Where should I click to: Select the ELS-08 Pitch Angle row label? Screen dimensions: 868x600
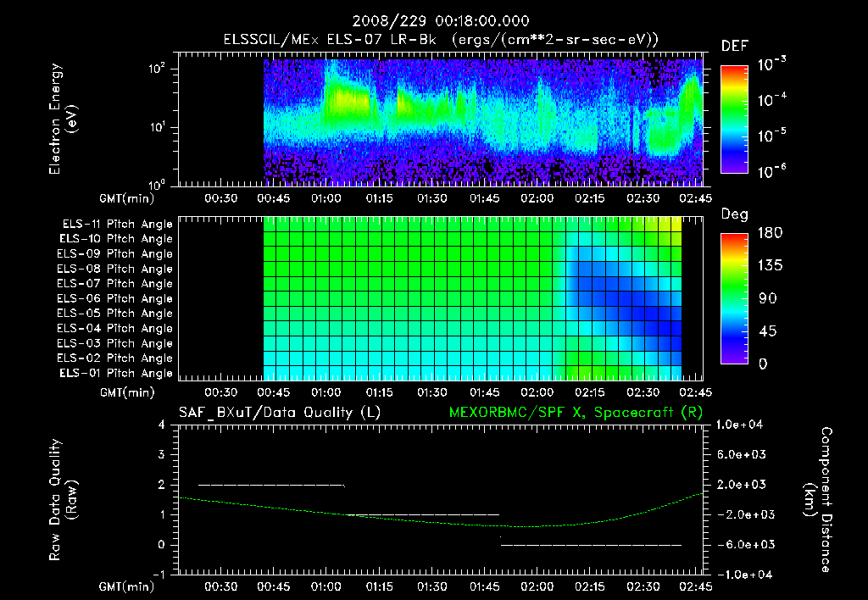click(115, 269)
